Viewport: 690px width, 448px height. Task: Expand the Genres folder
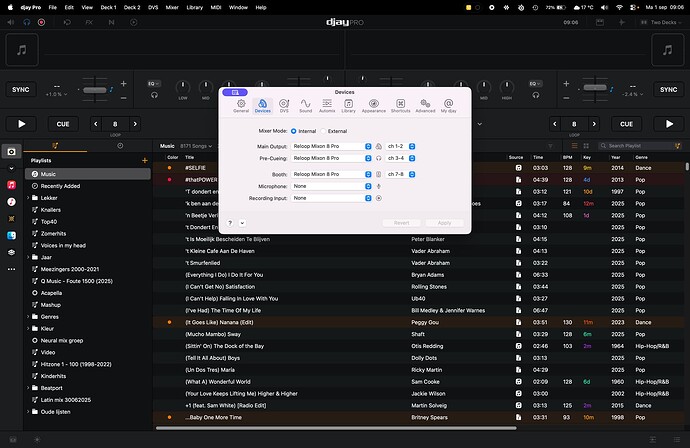[x=28, y=317]
